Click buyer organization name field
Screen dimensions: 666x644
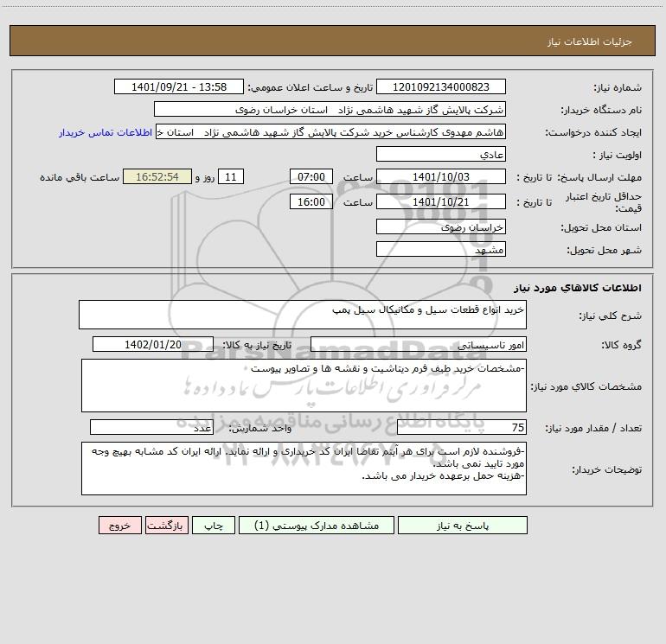coord(330,109)
